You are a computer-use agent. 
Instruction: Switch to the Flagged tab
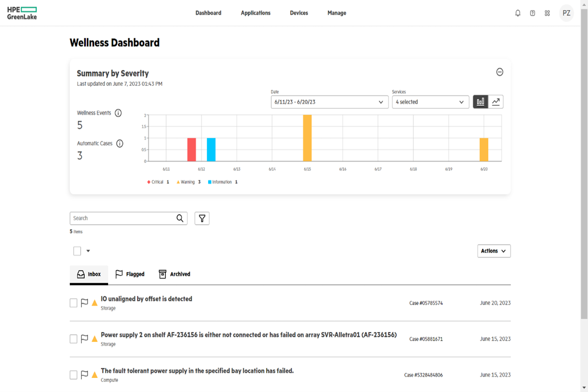pyautogui.click(x=130, y=274)
